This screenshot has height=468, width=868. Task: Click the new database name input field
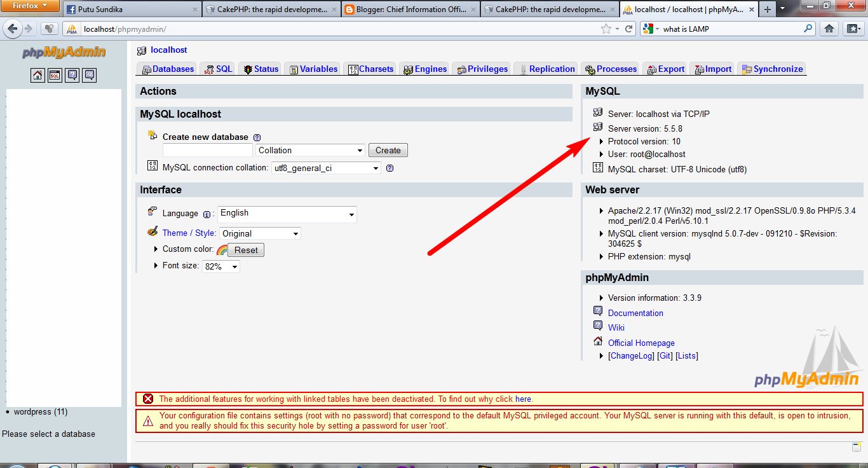pyautogui.click(x=207, y=150)
